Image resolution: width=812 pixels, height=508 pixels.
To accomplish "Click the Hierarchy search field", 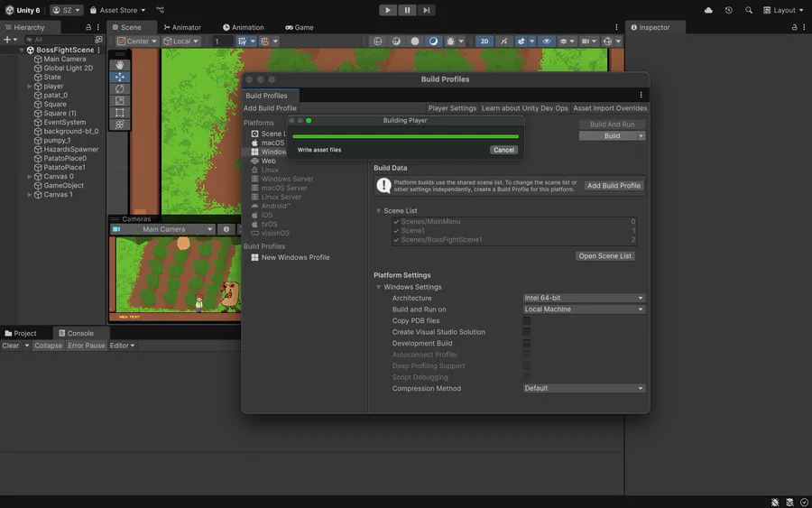I will point(59,40).
